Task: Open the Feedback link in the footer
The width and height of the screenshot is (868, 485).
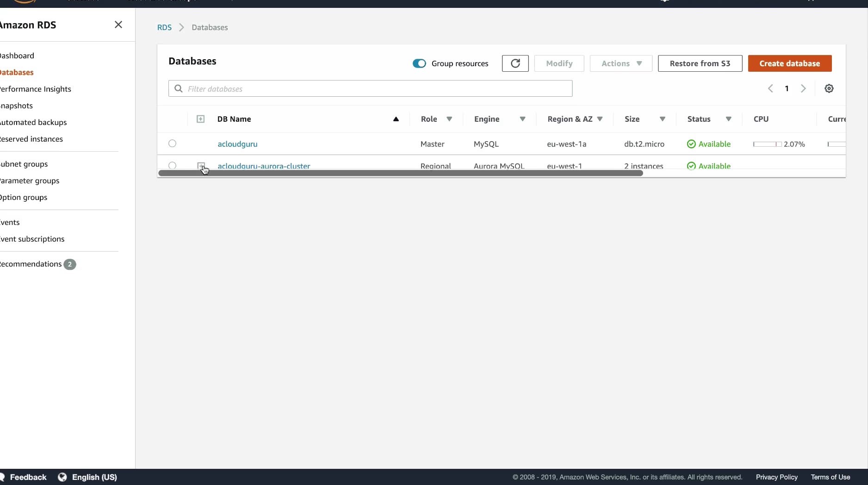Action: point(28,477)
